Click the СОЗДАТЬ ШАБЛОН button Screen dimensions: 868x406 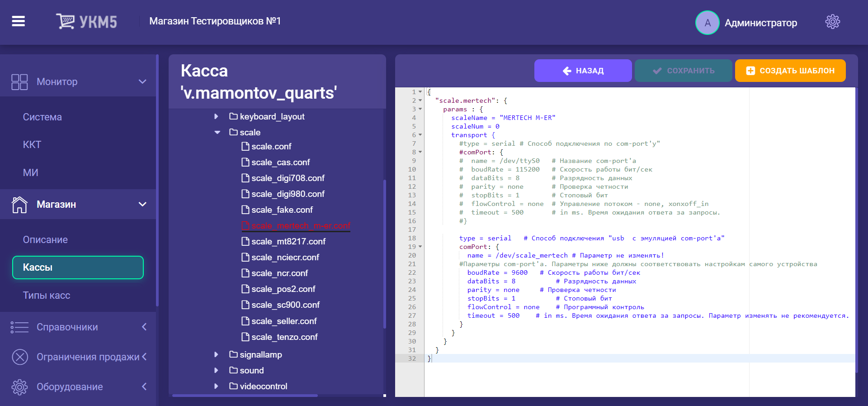point(790,71)
